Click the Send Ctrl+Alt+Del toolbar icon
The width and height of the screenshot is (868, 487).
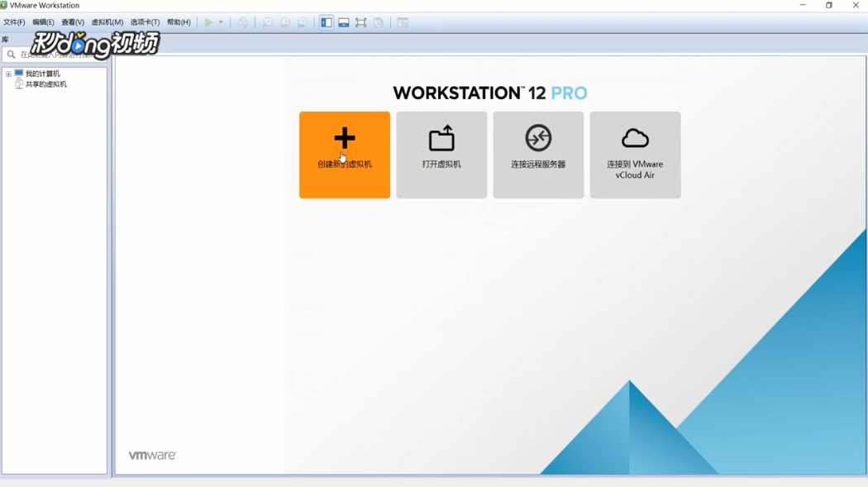242,22
